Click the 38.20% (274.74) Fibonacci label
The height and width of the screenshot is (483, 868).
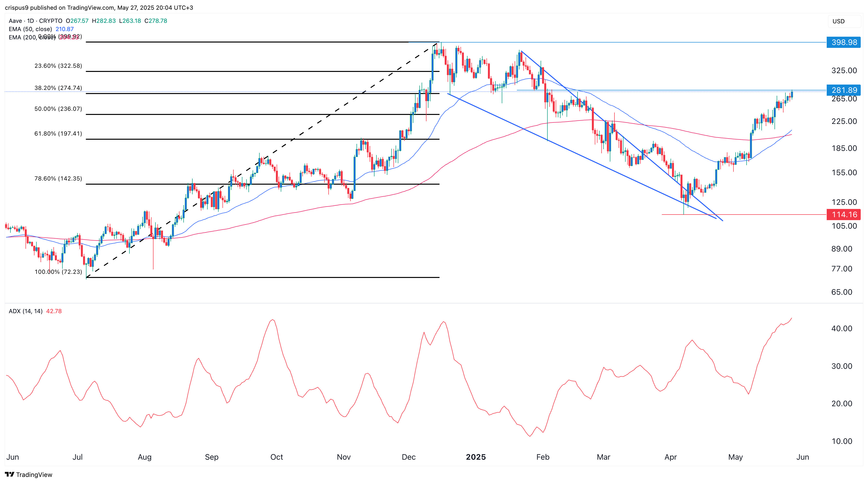58,88
